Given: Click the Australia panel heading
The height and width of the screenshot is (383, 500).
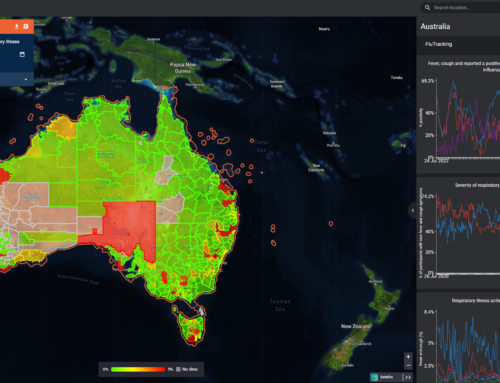Looking at the screenshot, I should click(435, 26).
